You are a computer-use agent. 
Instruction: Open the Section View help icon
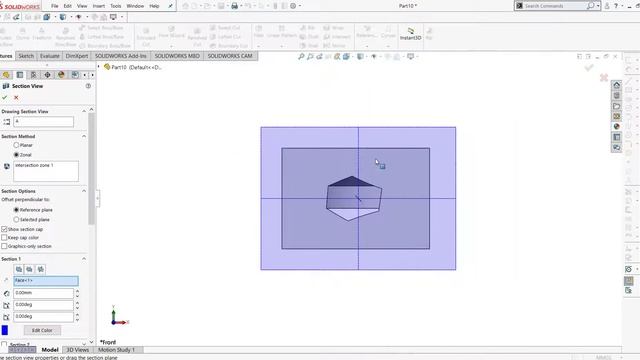(88, 86)
